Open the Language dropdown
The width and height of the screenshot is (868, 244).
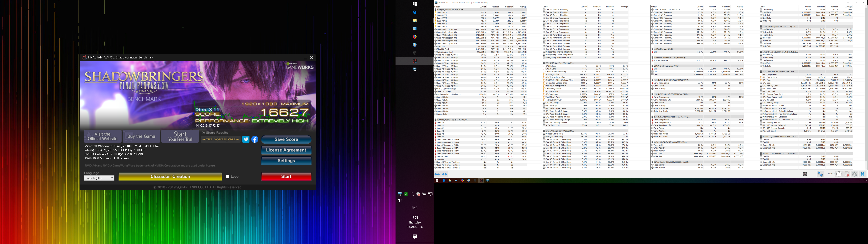click(x=99, y=178)
